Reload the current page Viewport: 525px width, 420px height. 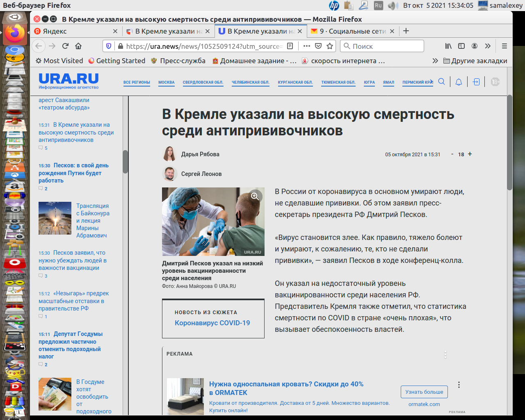tap(65, 46)
